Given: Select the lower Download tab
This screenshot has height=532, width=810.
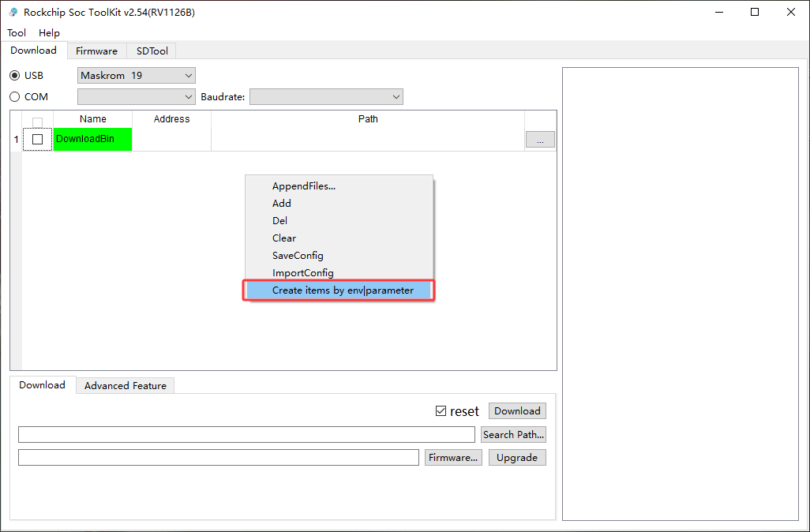Looking at the screenshot, I should (43, 385).
